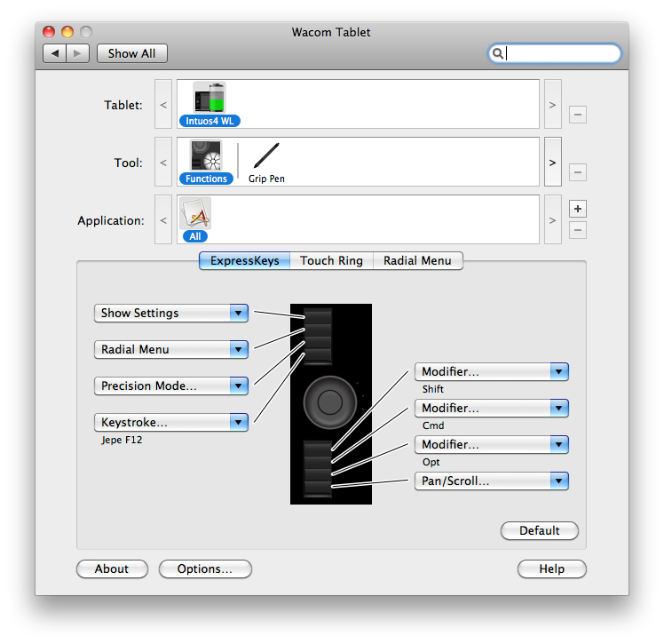This screenshot has height=644, width=664.
Task: Switch to the ExpressKeys tab
Action: tap(245, 261)
